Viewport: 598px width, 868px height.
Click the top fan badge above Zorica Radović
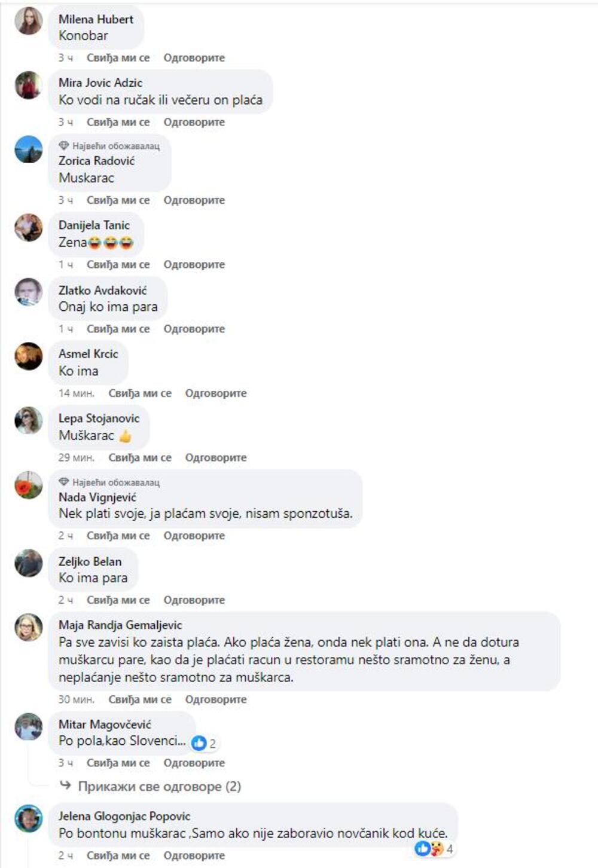[x=109, y=146]
